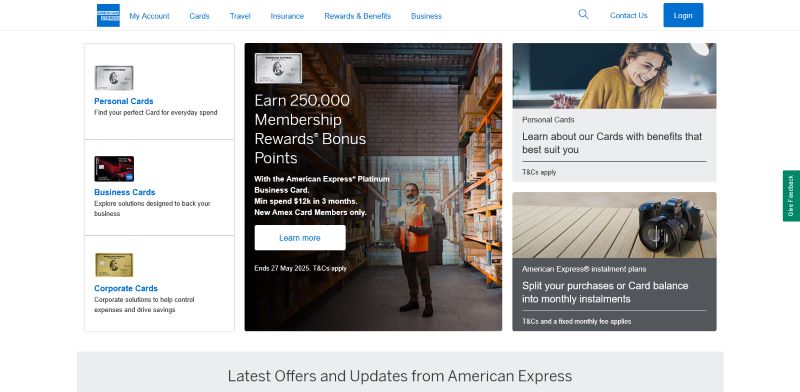This screenshot has height=392, width=800.
Task: Click Learn more in the banner
Action: coord(300,238)
